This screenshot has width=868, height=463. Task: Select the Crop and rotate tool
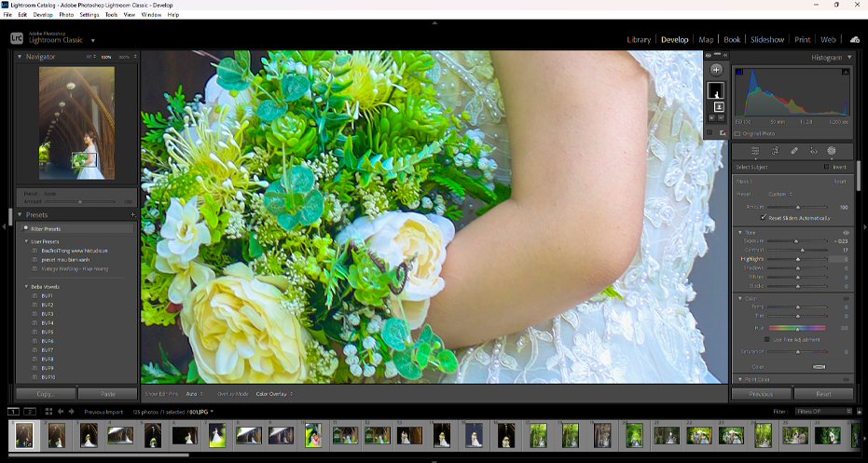click(775, 151)
